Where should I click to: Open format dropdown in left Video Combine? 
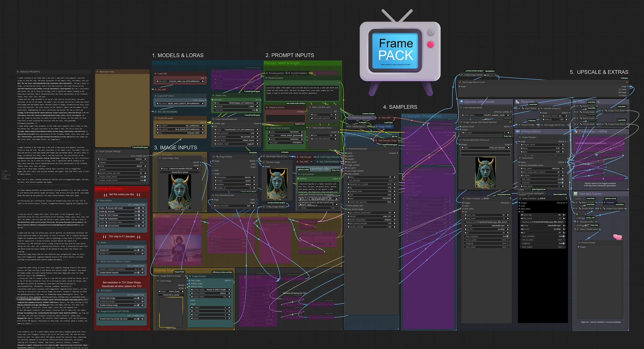pyautogui.click(x=486, y=226)
